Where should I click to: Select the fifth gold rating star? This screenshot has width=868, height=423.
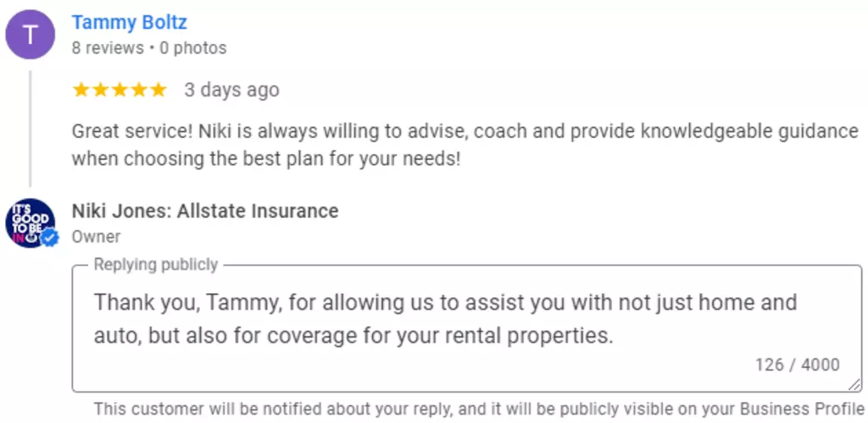[x=159, y=90]
